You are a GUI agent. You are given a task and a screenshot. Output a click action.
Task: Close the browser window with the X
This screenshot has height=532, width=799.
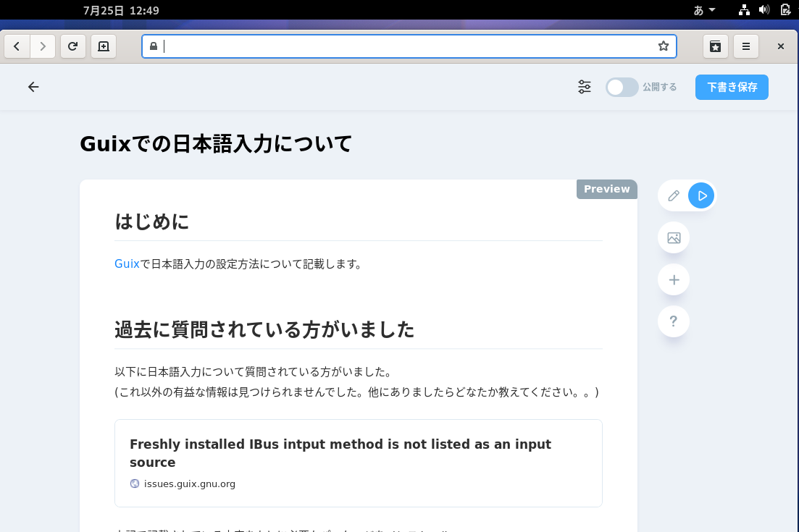[781, 46]
